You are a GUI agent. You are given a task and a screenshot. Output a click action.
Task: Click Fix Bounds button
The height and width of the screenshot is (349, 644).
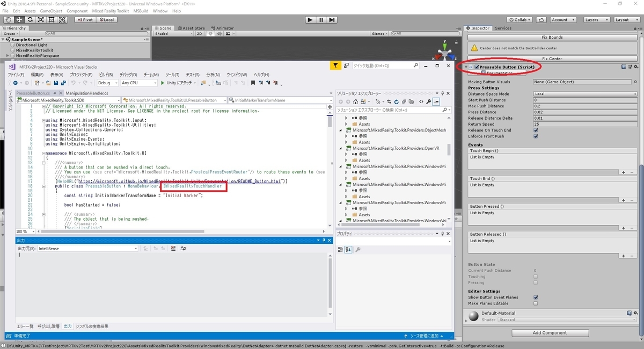pyautogui.click(x=552, y=37)
